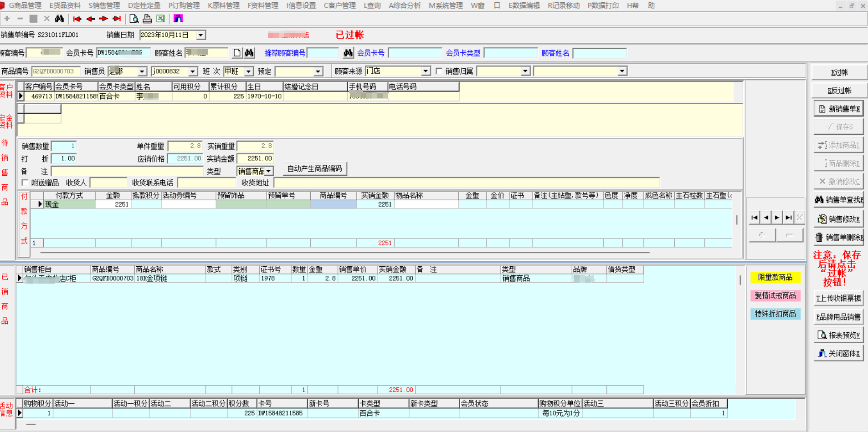This screenshot has height=432, width=868.
Task: Go to next record red arrow
Action: click(x=103, y=19)
